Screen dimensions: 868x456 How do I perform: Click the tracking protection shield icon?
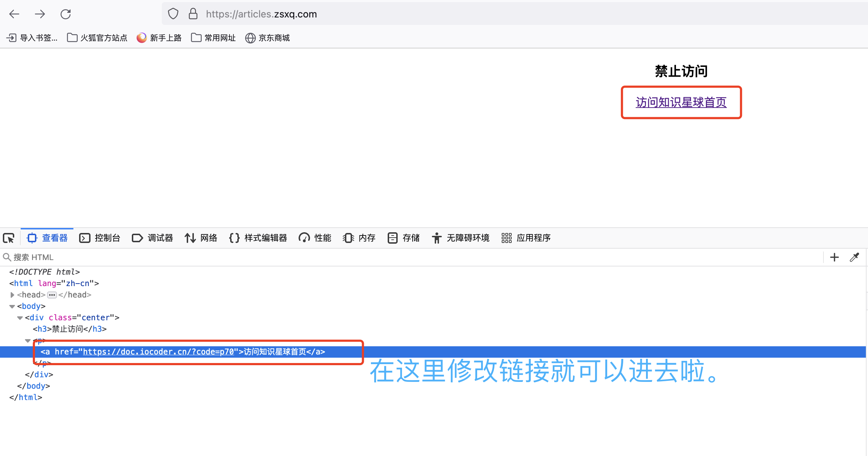(173, 14)
